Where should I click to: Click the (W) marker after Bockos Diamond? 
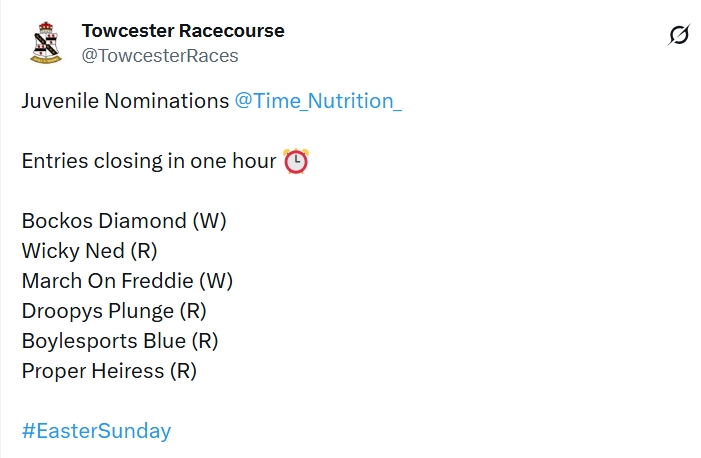(210, 221)
